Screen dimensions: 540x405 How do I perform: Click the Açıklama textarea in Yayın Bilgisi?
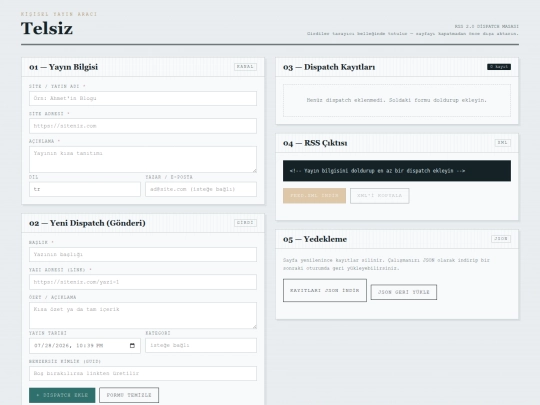click(x=143, y=159)
